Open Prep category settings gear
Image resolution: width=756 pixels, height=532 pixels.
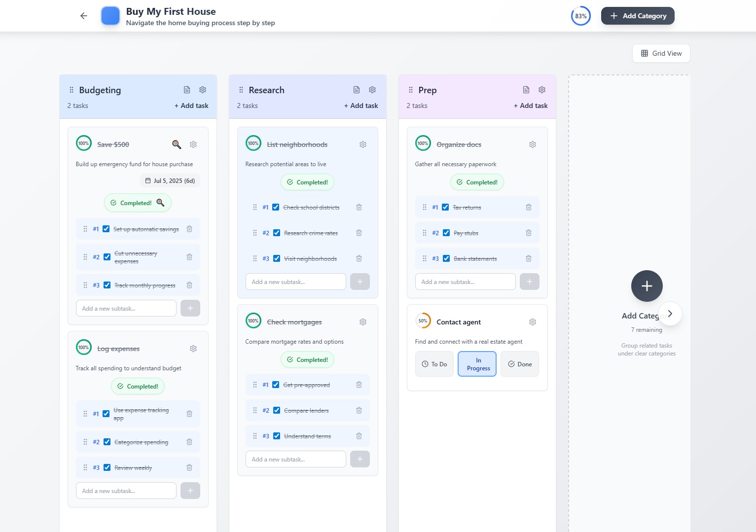point(542,90)
